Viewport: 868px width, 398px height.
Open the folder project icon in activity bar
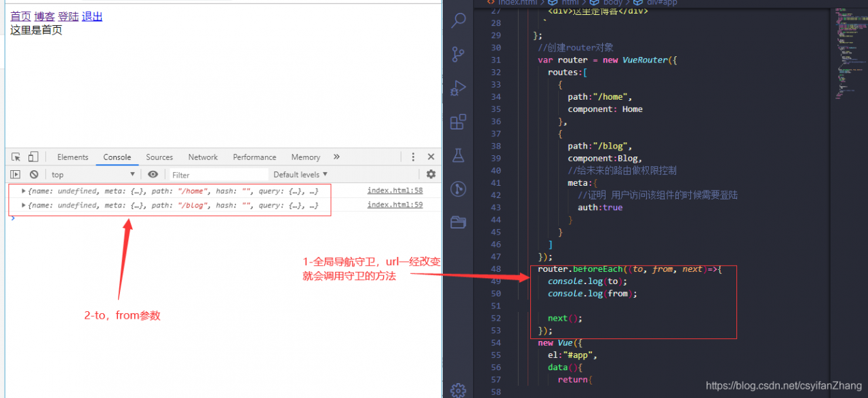pos(458,222)
